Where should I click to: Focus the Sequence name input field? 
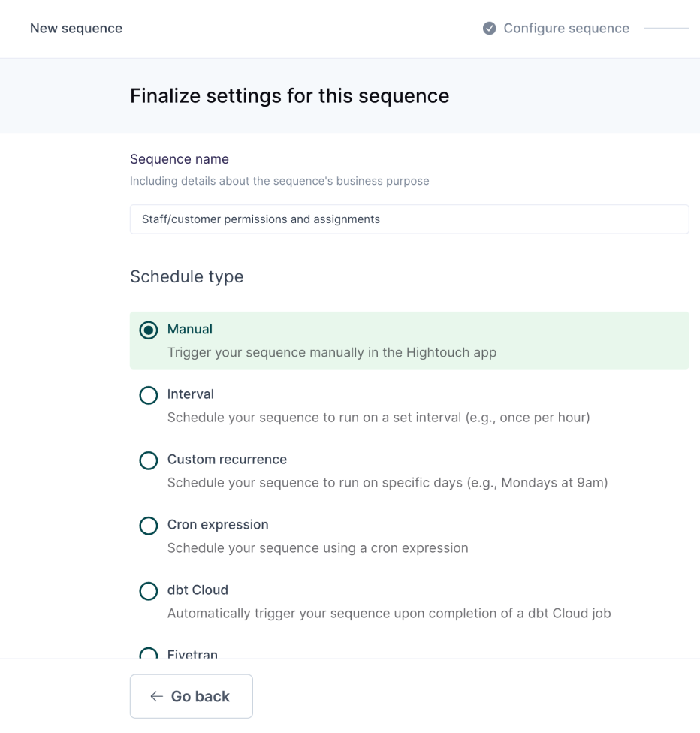coord(409,219)
